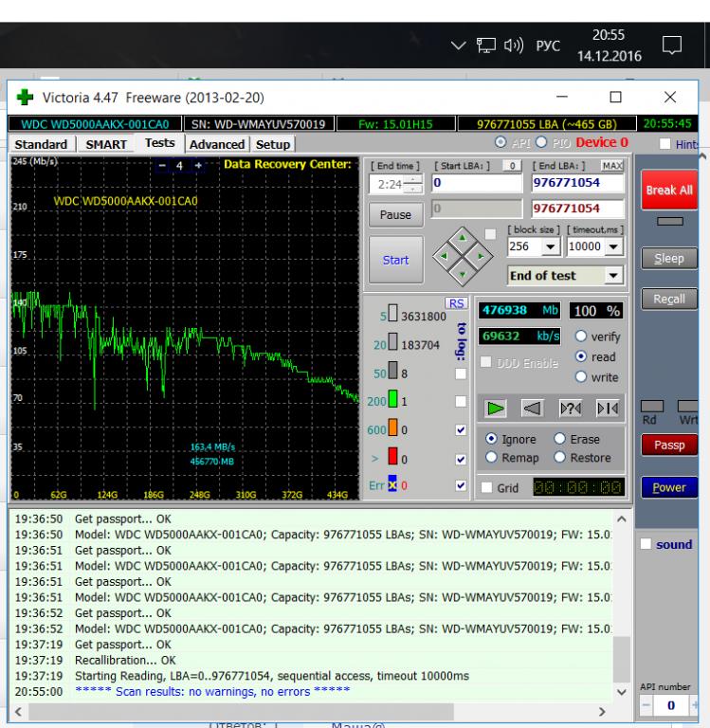Enable the Grid checkbox
Viewport: 710px width, 728px height.
coord(487,487)
